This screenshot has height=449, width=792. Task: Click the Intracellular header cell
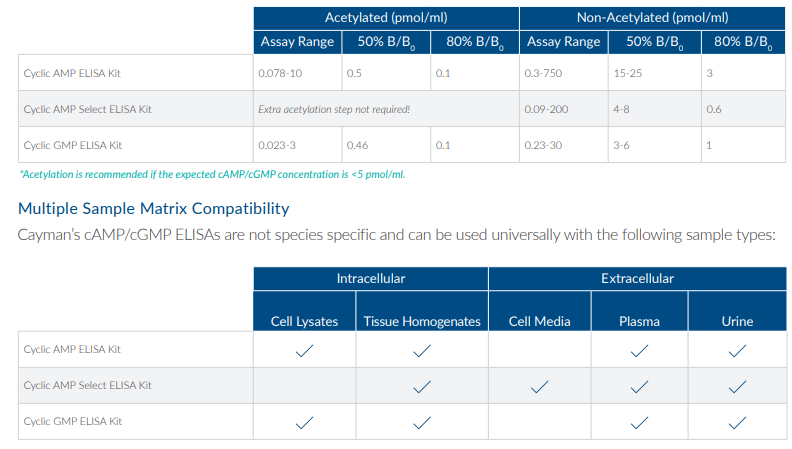[370, 278]
